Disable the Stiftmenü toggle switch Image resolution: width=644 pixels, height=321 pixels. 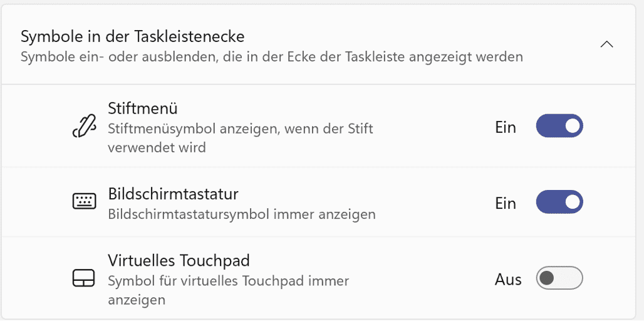pyautogui.click(x=559, y=126)
